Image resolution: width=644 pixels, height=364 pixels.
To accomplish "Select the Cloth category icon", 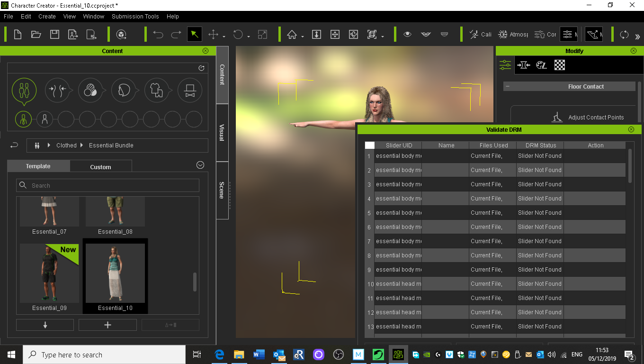I will click(x=157, y=90).
